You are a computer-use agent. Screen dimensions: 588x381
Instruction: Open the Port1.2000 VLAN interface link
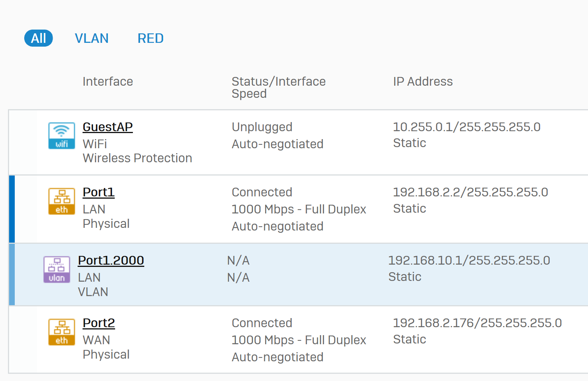[111, 260]
